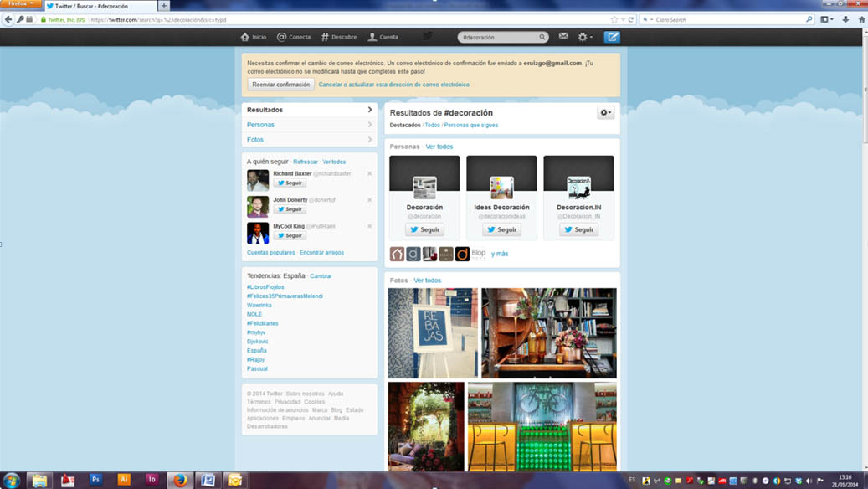Open search results options gear dropdown
Screen dimensions: 868x489
pos(605,112)
